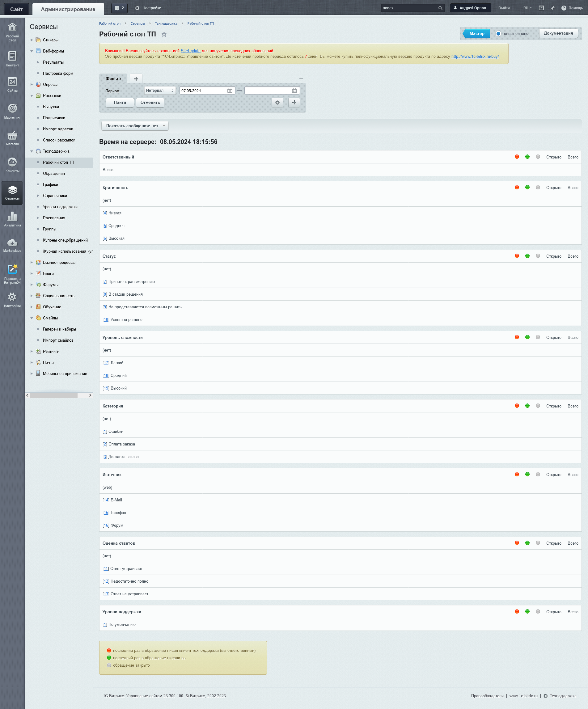The width and height of the screenshot is (588, 709).
Task: Collapse the Смайлы tree node
Action: (x=32, y=318)
